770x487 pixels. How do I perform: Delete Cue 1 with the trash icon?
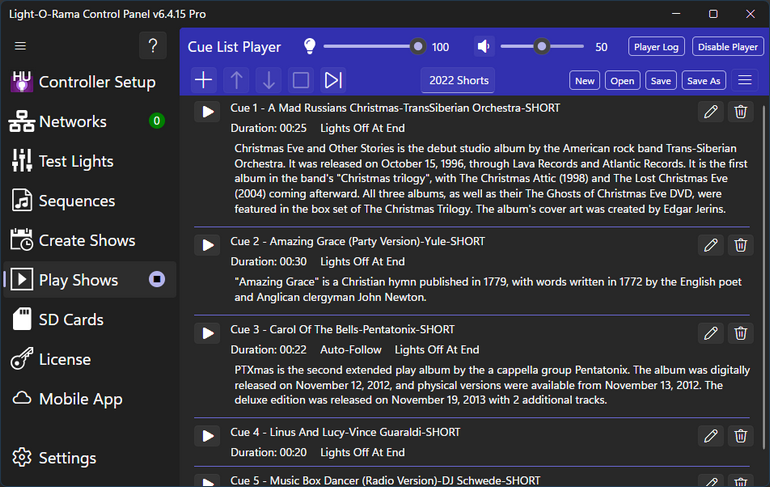[741, 112]
